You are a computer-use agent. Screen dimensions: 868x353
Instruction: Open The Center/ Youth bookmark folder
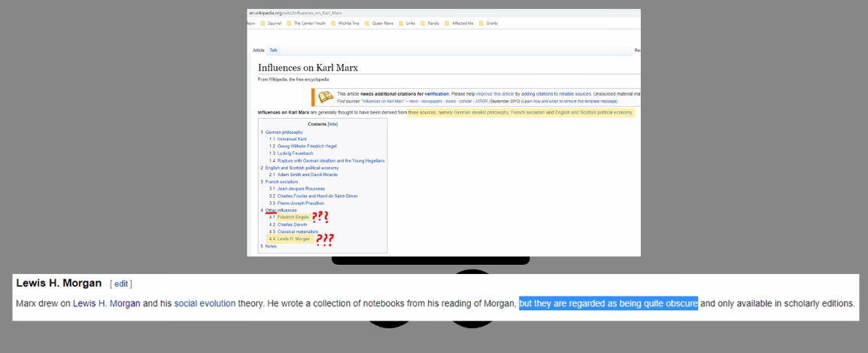coord(306,23)
